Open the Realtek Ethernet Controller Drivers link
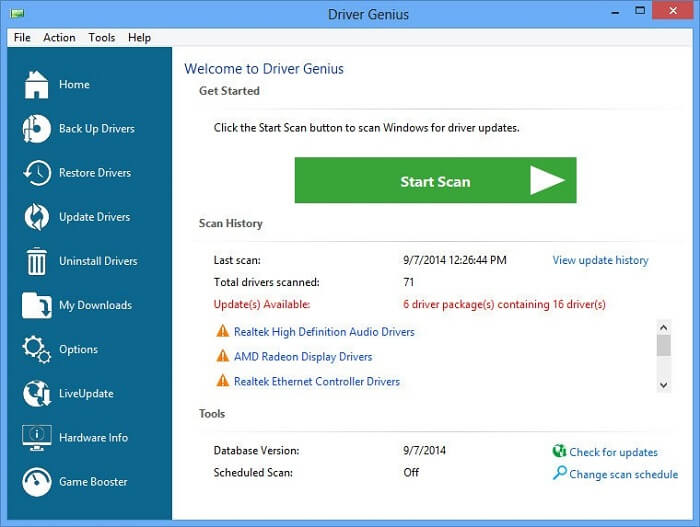The width and height of the screenshot is (700, 527). (317, 381)
